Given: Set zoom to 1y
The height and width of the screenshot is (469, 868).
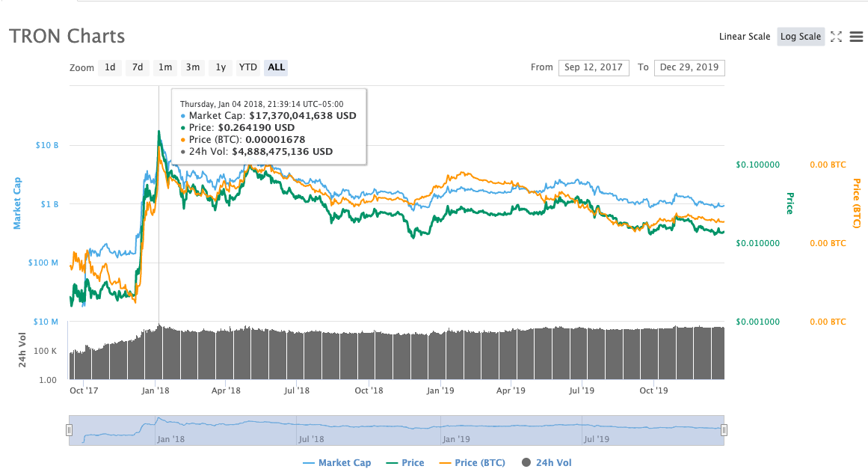Looking at the screenshot, I should tap(221, 67).
